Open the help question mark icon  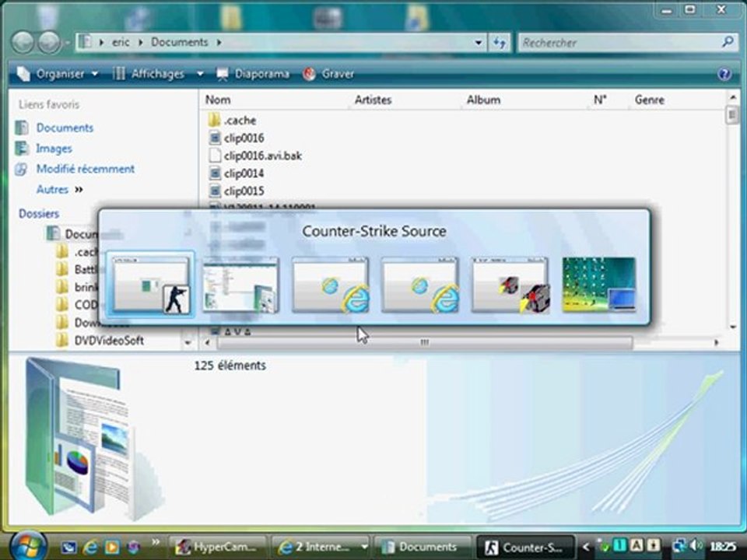pos(724,74)
